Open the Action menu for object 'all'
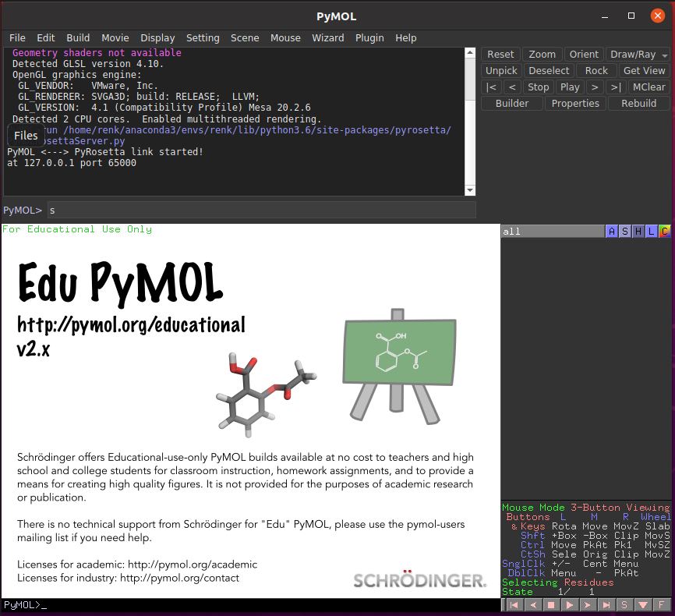Image resolution: width=675 pixels, height=616 pixels. [612, 231]
